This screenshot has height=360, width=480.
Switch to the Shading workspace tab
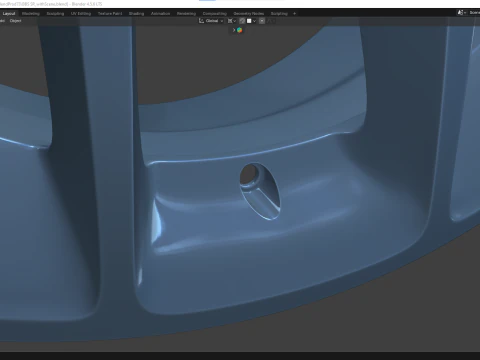point(136,14)
